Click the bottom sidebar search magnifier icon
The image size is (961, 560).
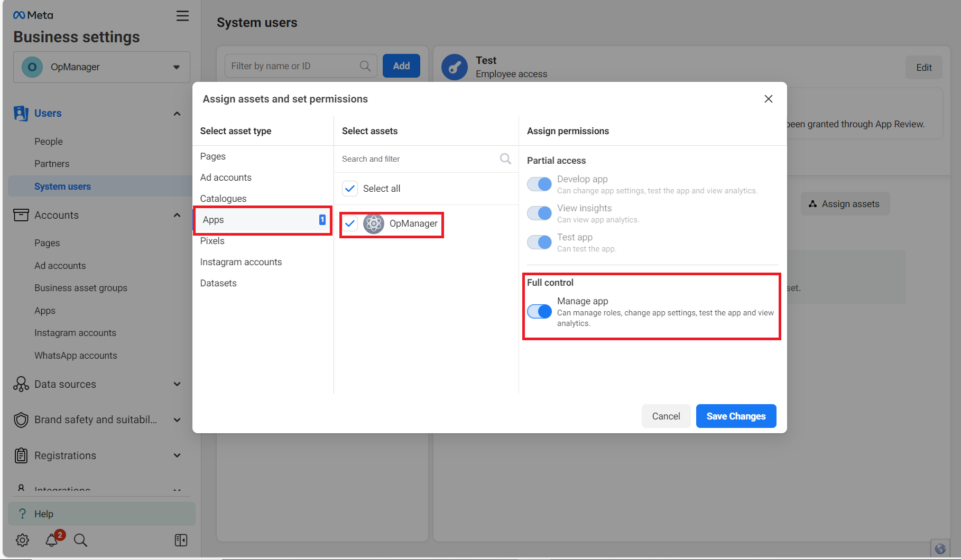pos(80,540)
